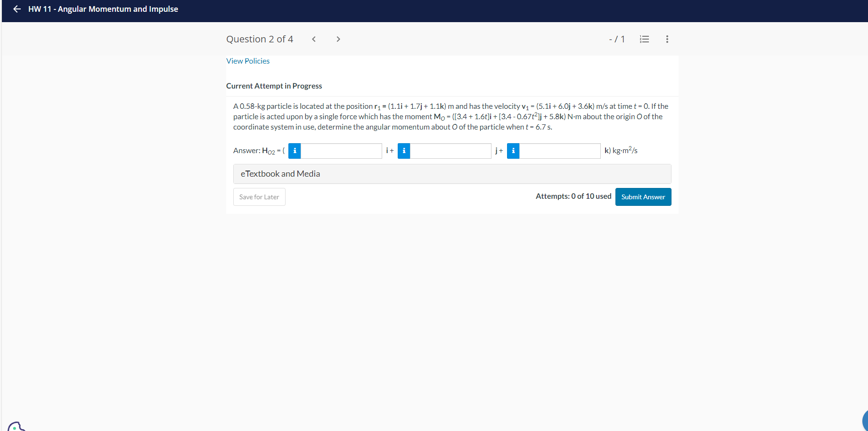
Task: Go to next question chevron
Action: [x=338, y=39]
